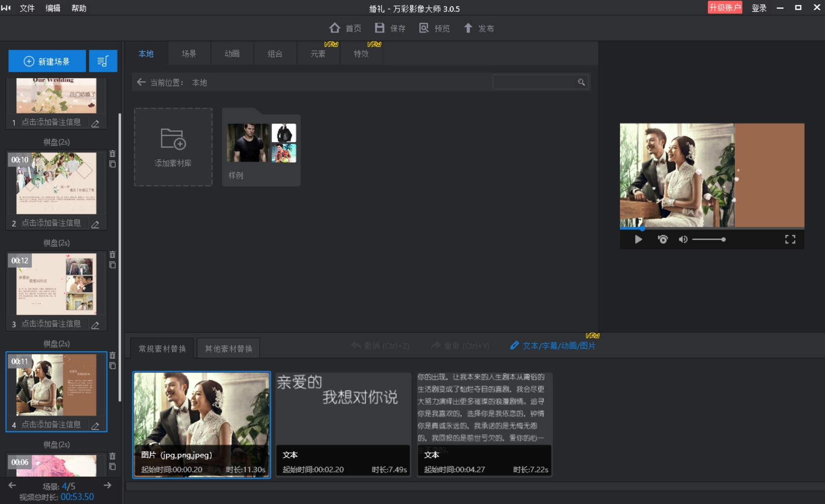This screenshot has width=825, height=504.
Task: Click the 登录 login link
Action: click(x=759, y=8)
